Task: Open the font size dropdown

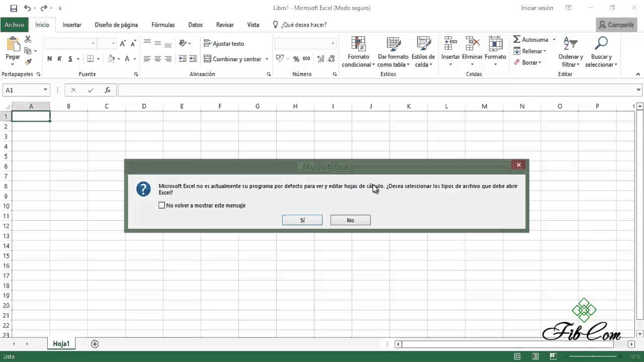Action: tap(114, 44)
